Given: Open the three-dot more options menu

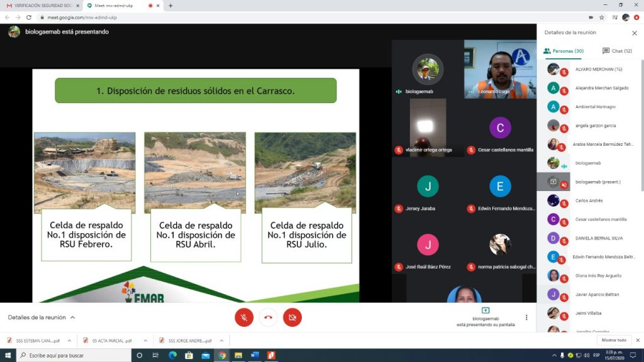Looking at the screenshot, I should pyautogui.click(x=526, y=317).
